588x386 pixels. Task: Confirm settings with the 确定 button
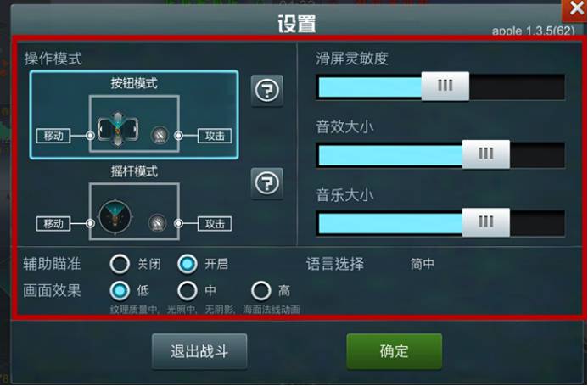(x=395, y=351)
